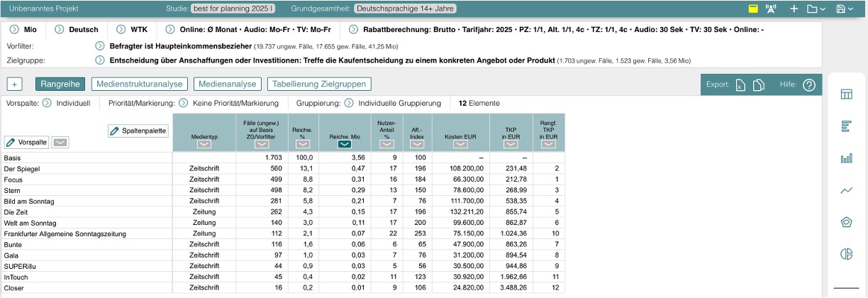This screenshot has height=298, width=868.
Task: Select the SUPERillu row label
Action: (20, 266)
